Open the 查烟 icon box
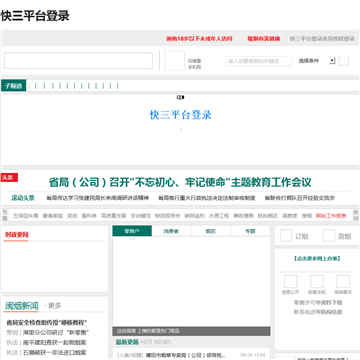The width and height of the screenshot is (360, 360). (329, 236)
